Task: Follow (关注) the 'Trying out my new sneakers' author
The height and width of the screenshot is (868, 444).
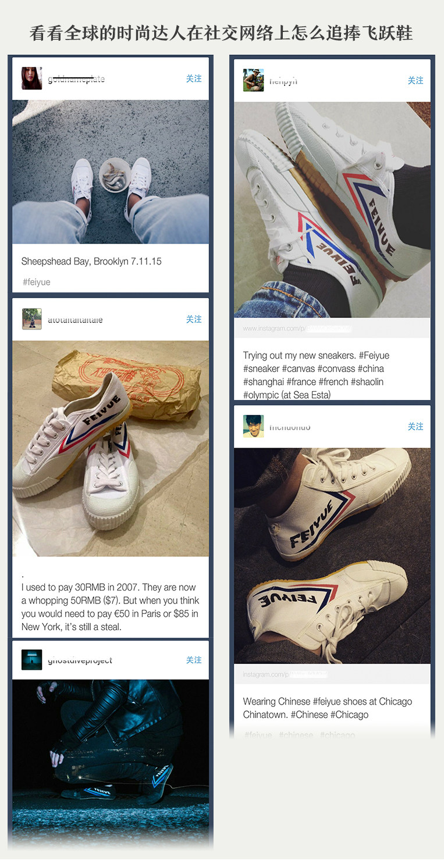Action: click(x=415, y=80)
